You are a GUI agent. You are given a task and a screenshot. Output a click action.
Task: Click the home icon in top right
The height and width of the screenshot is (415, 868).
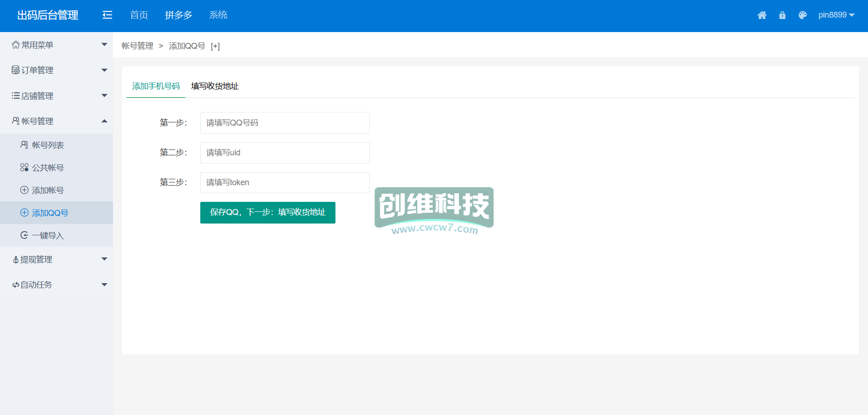click(x=762, y=15)
